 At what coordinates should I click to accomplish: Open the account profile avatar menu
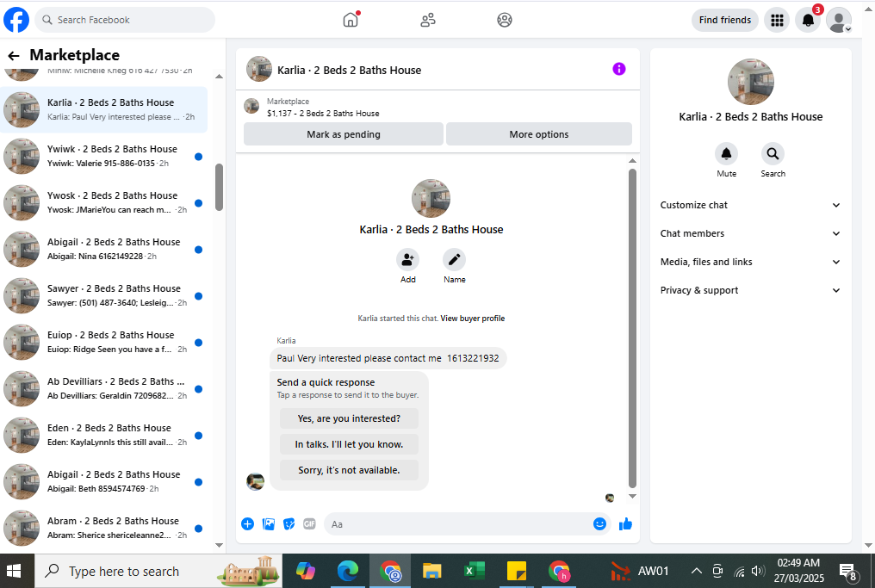[838, 20]
